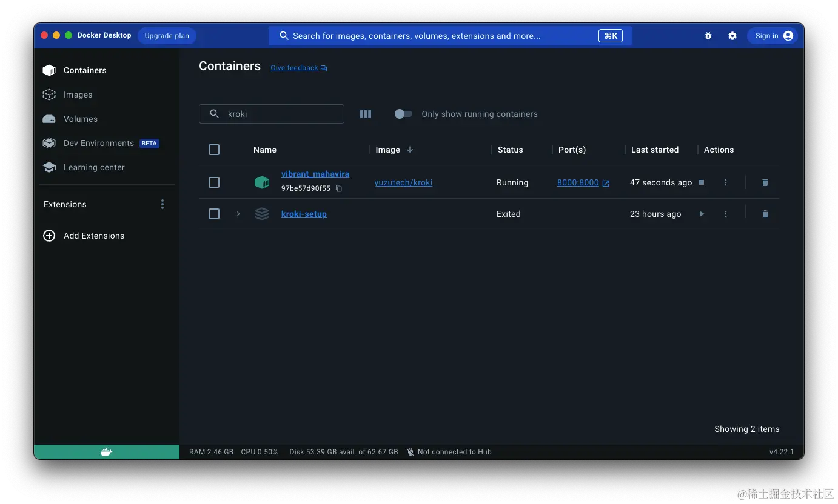Screen dimensions: 838x504
Task: Open the column display options icon
Action: click(366, 114)
